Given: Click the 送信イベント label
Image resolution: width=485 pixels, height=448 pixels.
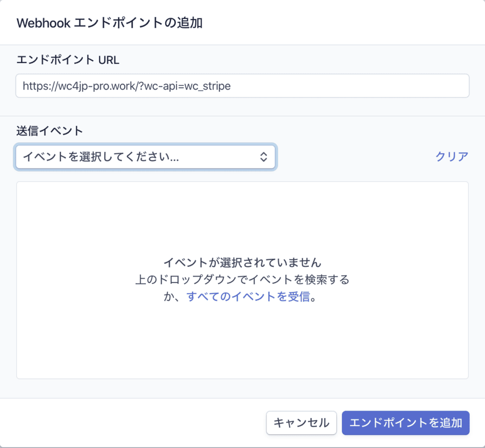Looking at the screenshot, I should tap(50, 131).
